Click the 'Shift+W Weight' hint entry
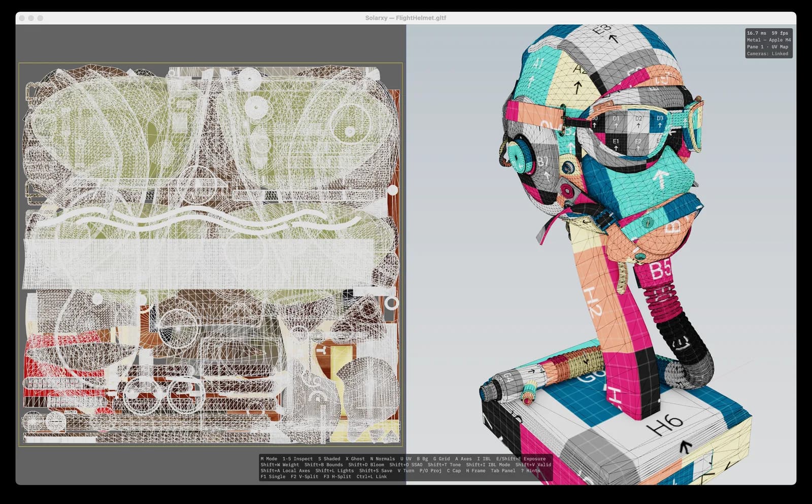The width and height of the screenshot is (812, 504). tap(280, 465)
